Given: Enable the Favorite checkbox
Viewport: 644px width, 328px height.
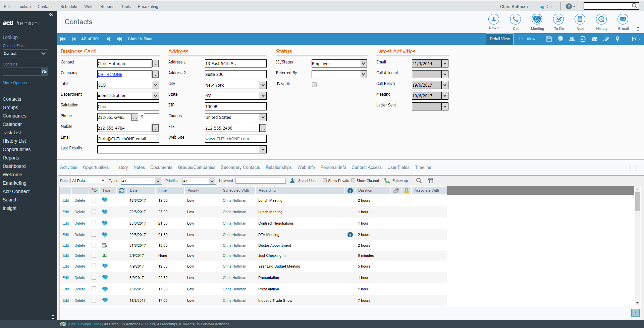Looking at the screenshot, I should [314, 85].
